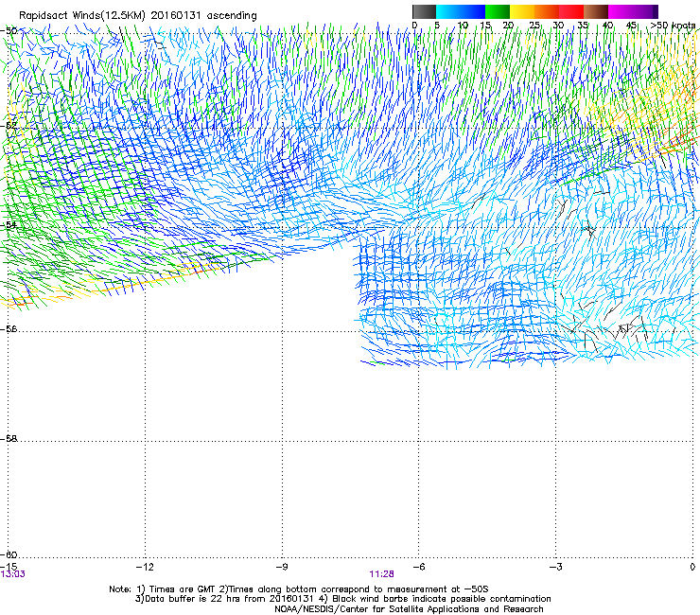Click the -50 latitude axis label

click(x=9, y=31)
